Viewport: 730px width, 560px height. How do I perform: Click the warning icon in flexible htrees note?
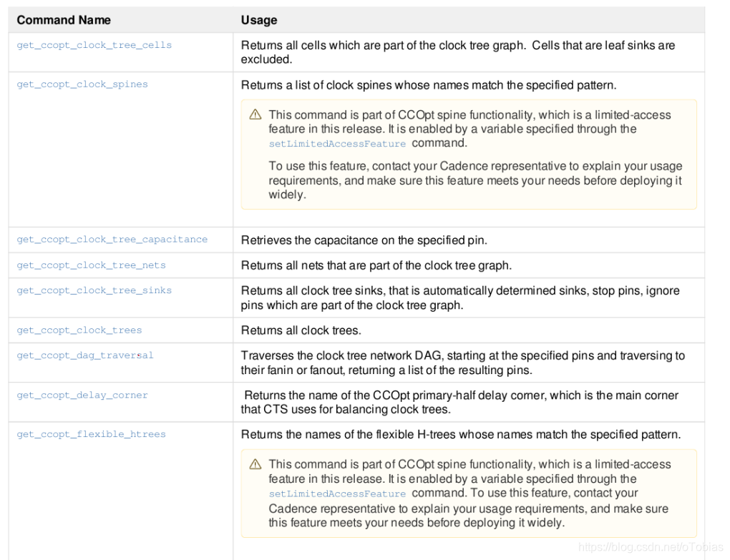coord(255,463)
